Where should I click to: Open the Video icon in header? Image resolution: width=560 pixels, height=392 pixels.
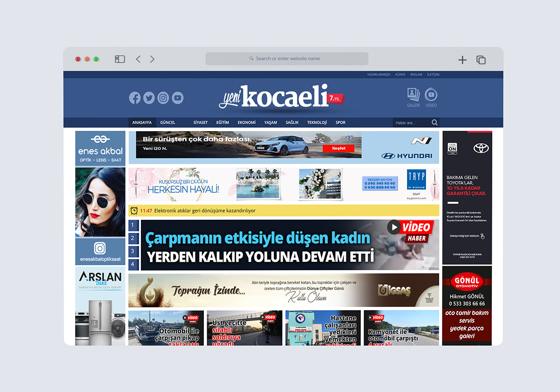(x=431, y=97)
